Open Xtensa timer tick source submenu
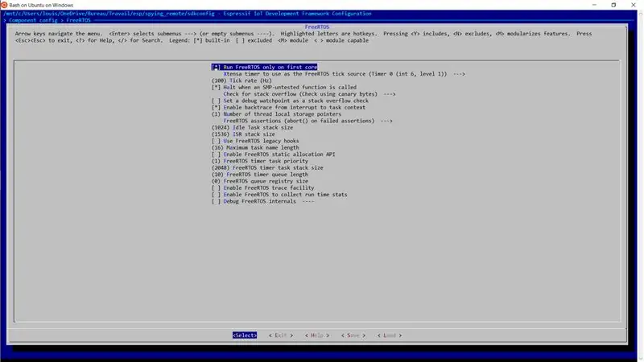Image resolution: width=644 pixels, height=362 pixels. 345,74
